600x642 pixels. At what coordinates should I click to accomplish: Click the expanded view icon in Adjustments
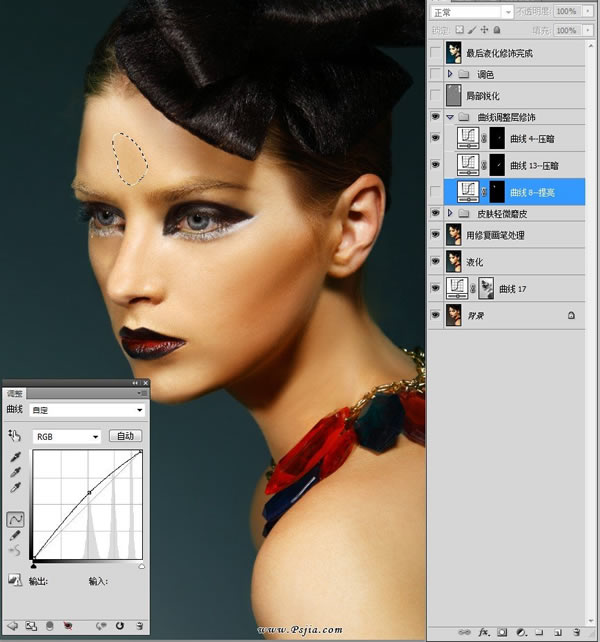(x=31, y=626)
